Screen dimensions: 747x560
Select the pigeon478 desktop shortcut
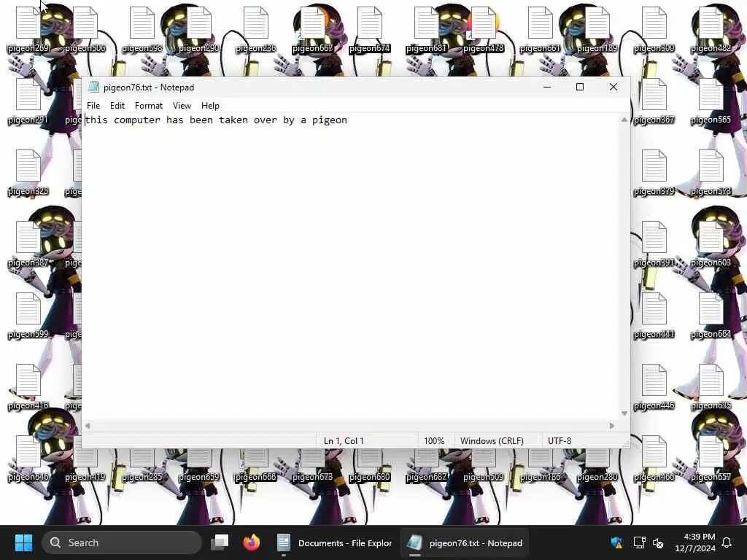point(484,29)
